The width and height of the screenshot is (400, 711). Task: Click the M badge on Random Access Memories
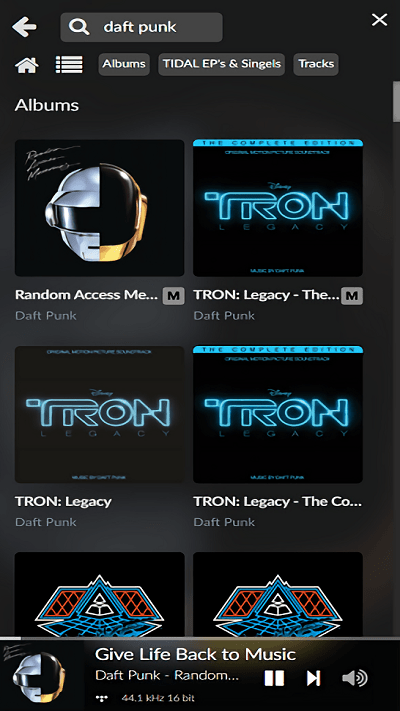point(174,296)
